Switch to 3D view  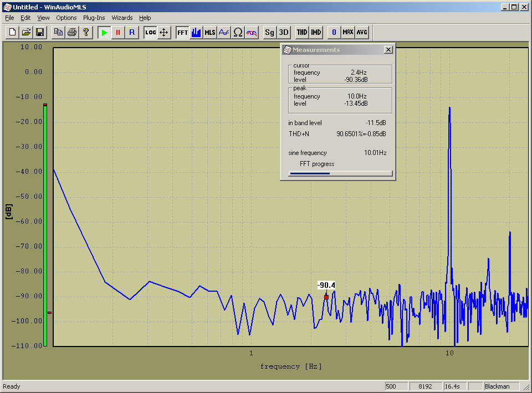click(284, 32)
